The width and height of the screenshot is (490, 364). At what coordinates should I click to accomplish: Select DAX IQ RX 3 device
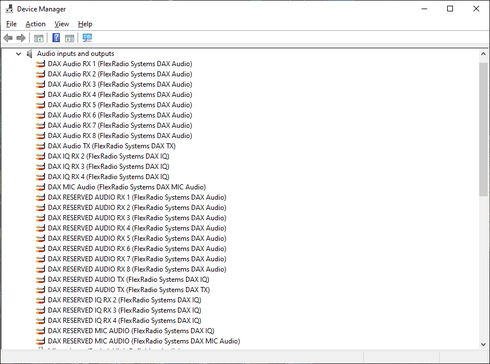pos(108,167)
